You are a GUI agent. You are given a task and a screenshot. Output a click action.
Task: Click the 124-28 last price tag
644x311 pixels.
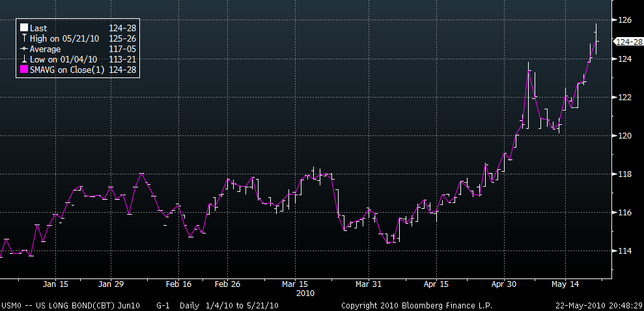coord(628,42)
